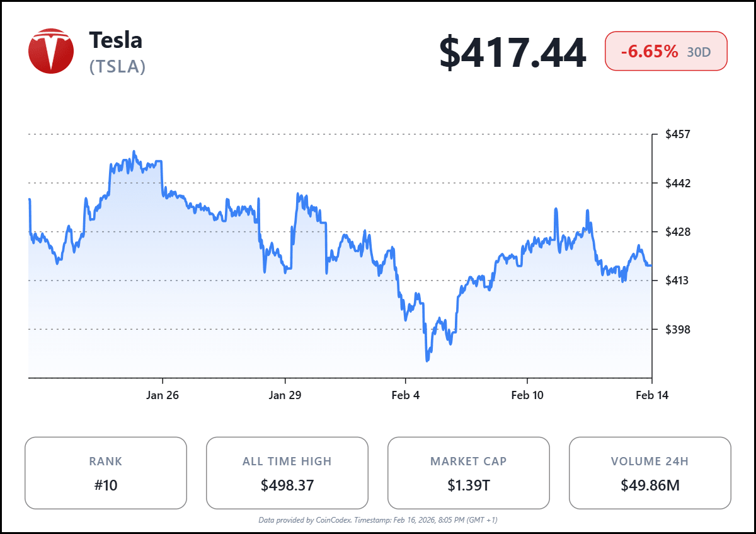Click the $428 price axis label
The image size is (756, 534).
pos(678,232)
